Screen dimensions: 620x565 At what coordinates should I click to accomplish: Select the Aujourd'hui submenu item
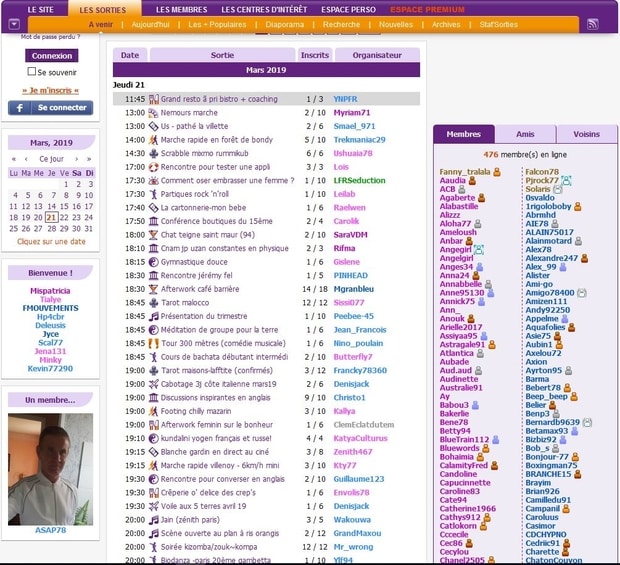[150, 25]
